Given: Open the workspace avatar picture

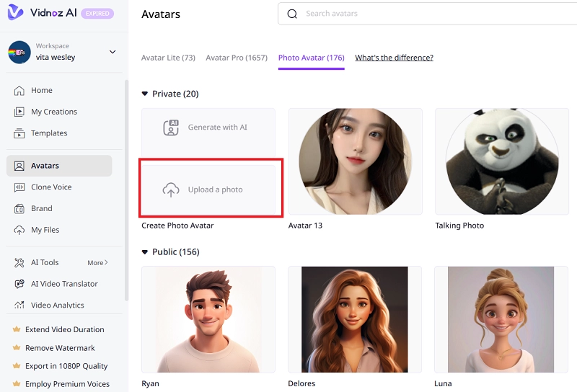Looking at the screenshot, I should coord(19,52).
